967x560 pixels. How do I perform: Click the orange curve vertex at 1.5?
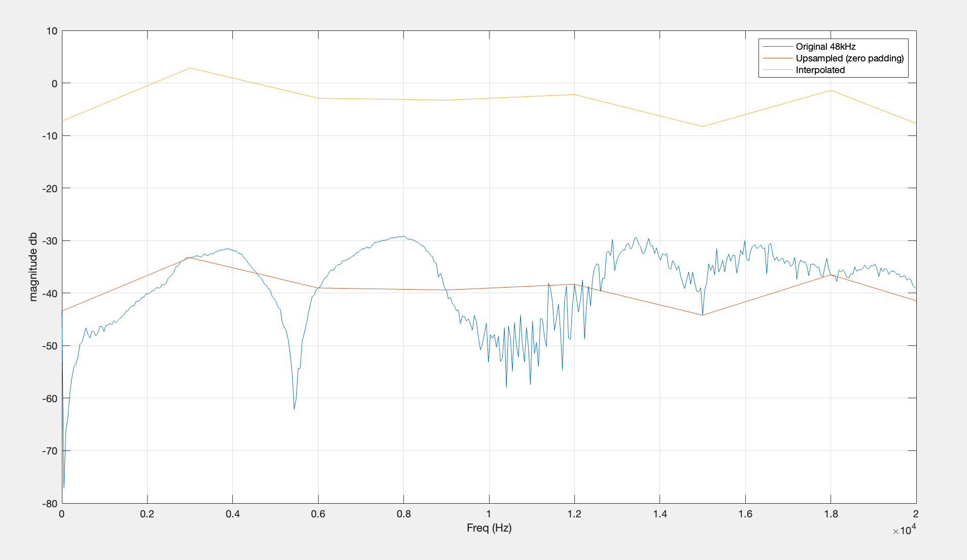[703, 315]
